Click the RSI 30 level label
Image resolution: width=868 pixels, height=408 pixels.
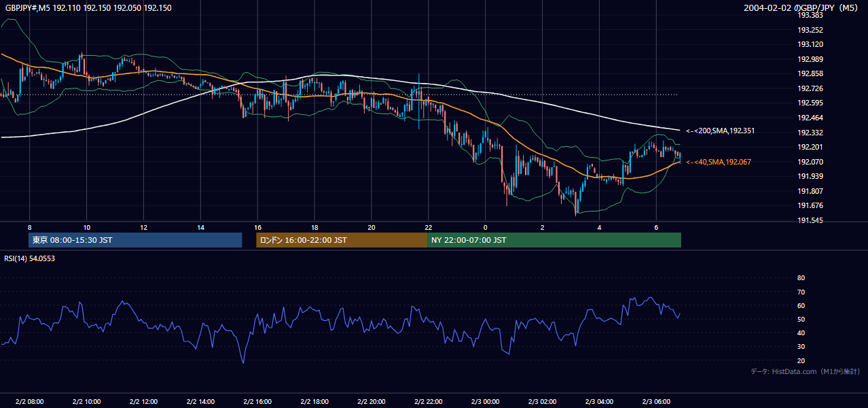[x=801, y=347]
